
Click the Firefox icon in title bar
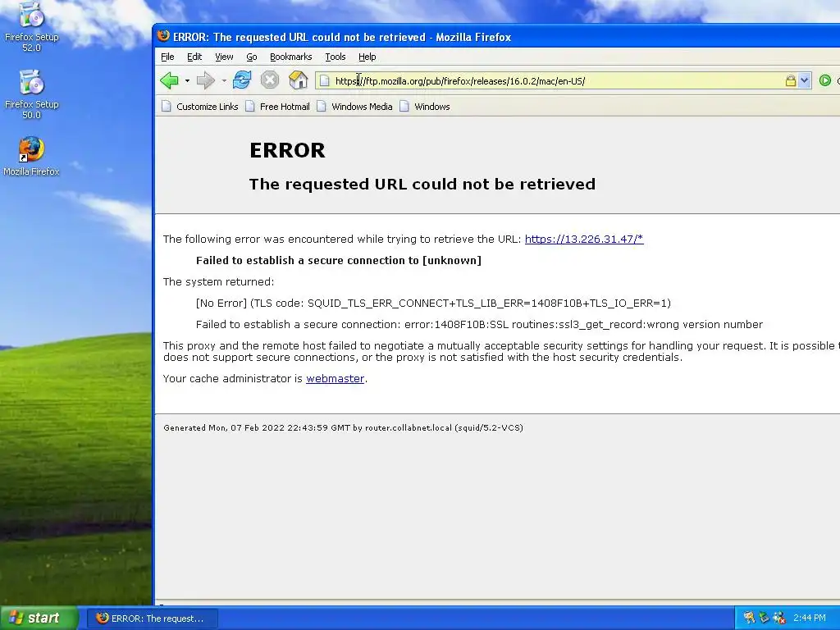point(163,36)
